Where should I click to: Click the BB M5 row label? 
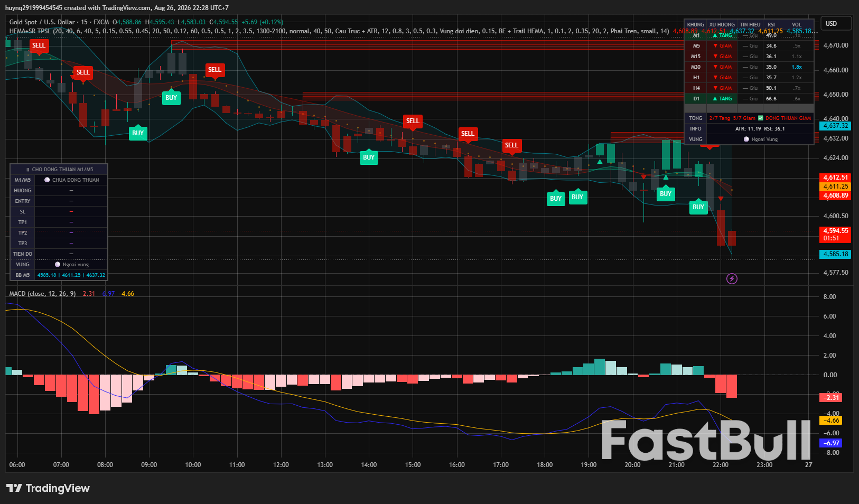[23, 275]
